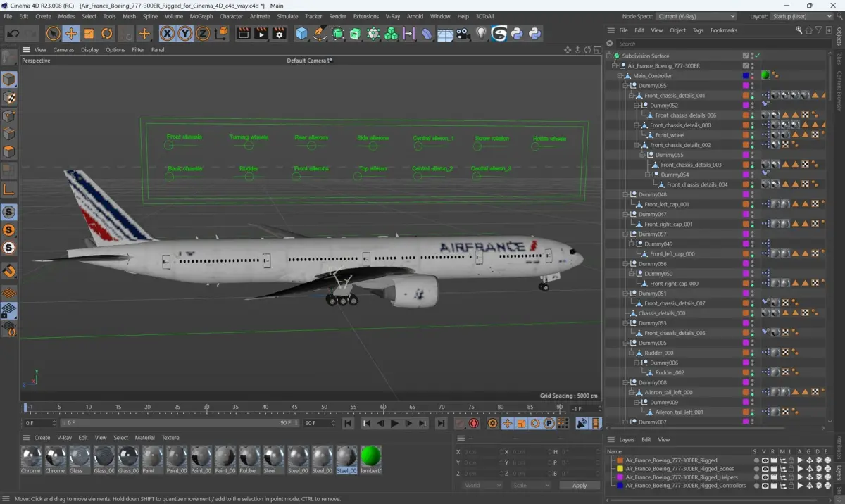Open Node Space Current (V-Ray) dropdown
This screenshot has height=504, width=845.
[x=696, y=16]
